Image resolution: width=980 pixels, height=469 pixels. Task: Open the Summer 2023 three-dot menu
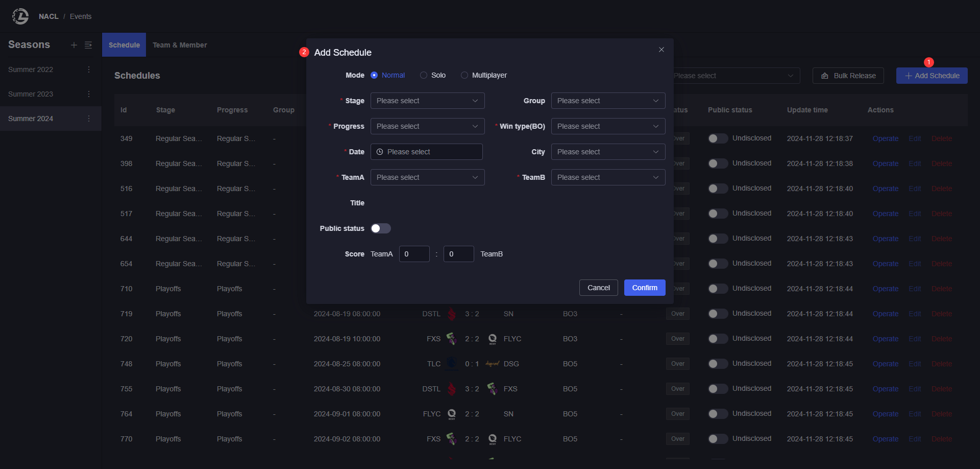pos(89,94)
